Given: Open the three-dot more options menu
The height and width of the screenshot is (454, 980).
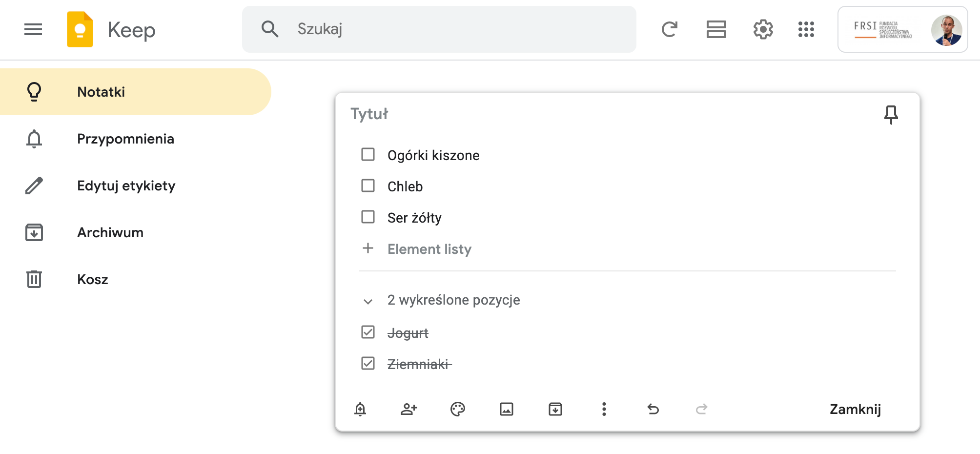Looking at the screenshot, I should (x=604, y=409).
